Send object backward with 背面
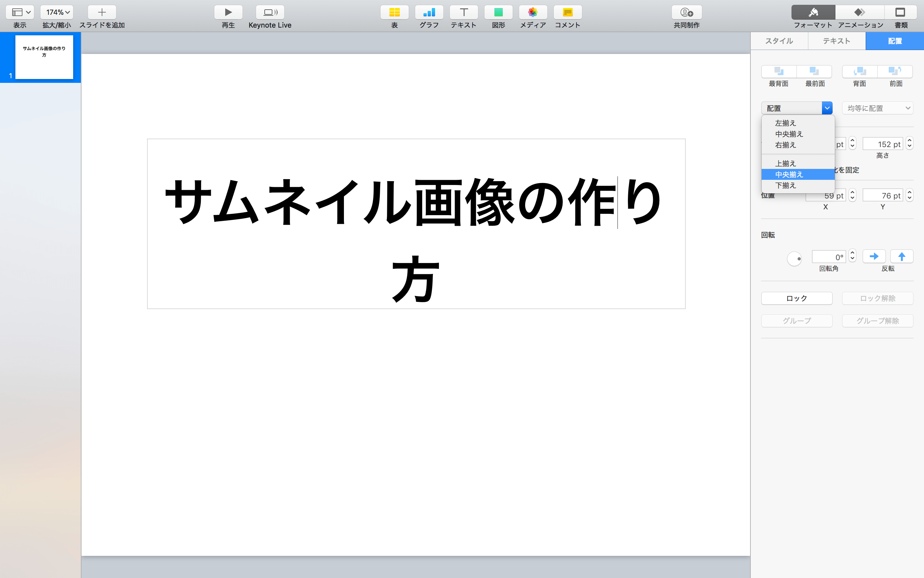 click(860, 71)
